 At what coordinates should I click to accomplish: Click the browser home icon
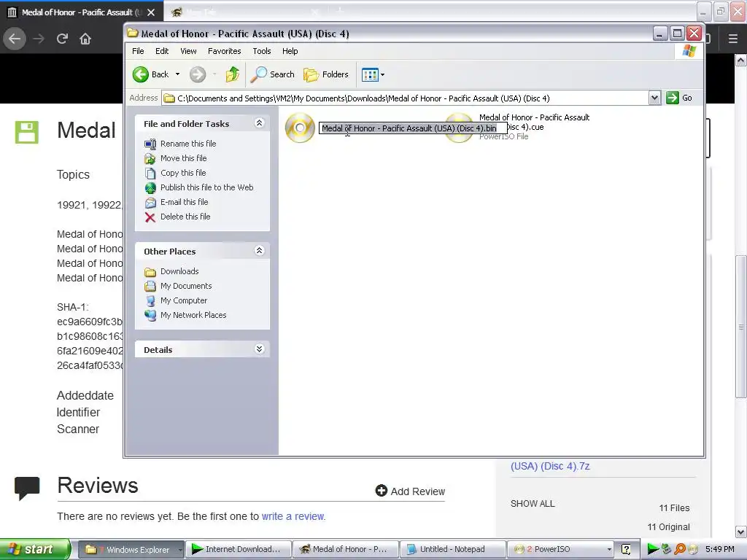coord(85,39)
